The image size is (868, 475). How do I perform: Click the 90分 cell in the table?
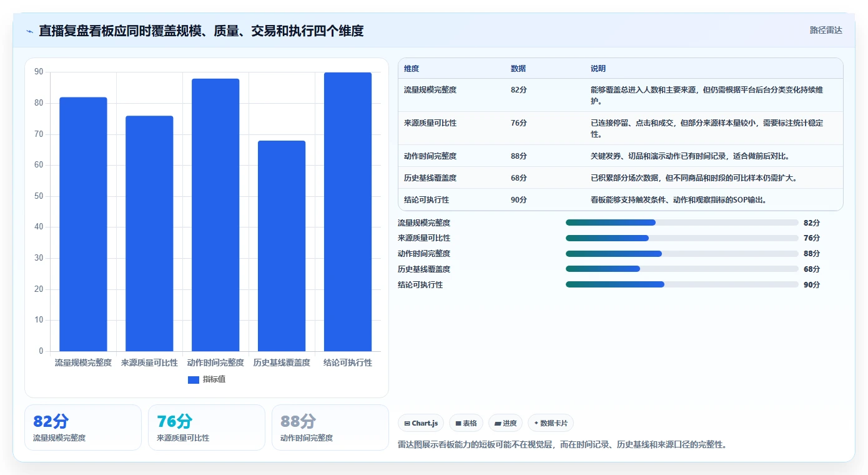coord(519,200)
